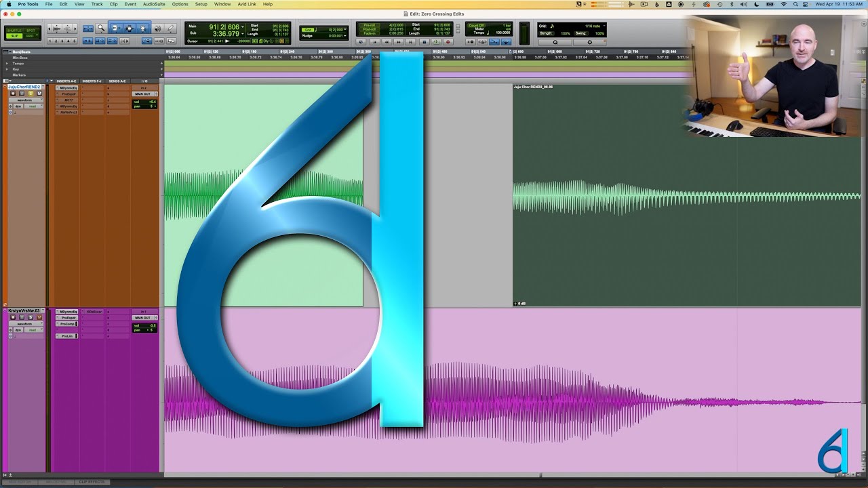
Task: Select the Selector tool
Action: click(x=129, y=28)
